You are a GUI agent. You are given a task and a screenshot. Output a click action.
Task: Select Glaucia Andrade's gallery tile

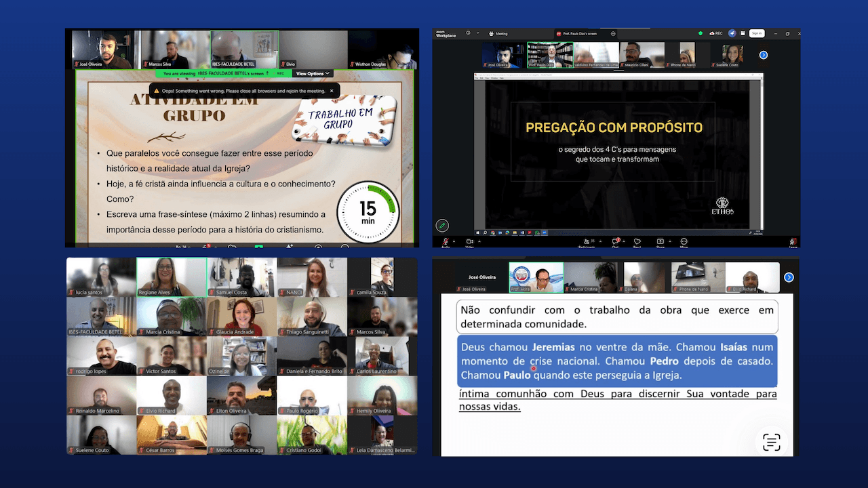coord(242,317)
